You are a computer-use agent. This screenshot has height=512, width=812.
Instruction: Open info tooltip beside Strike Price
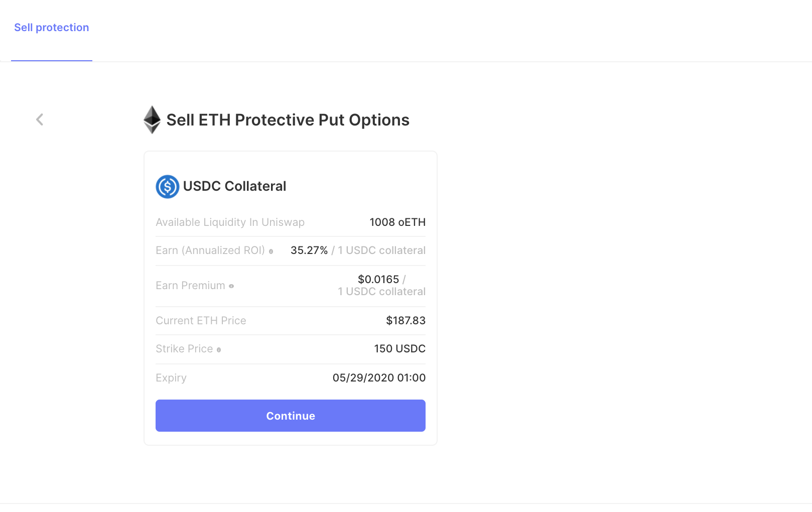pyautogui.click(x=219, y=350)
